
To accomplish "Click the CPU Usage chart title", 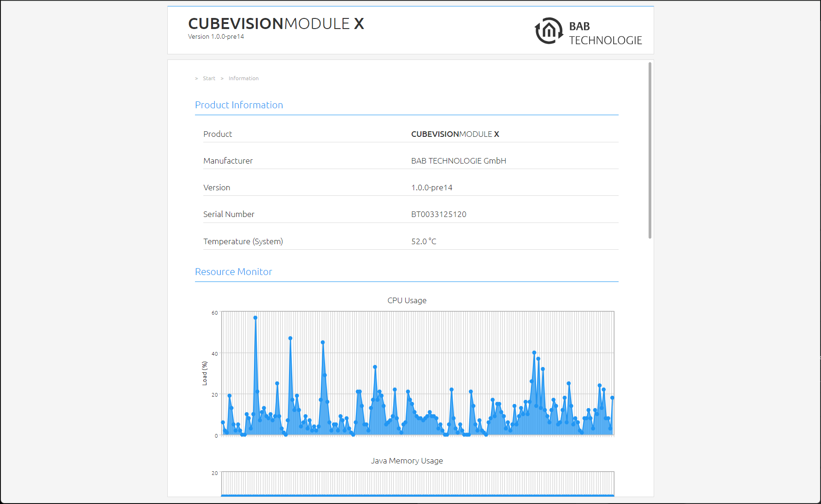I will click(407, 300).
